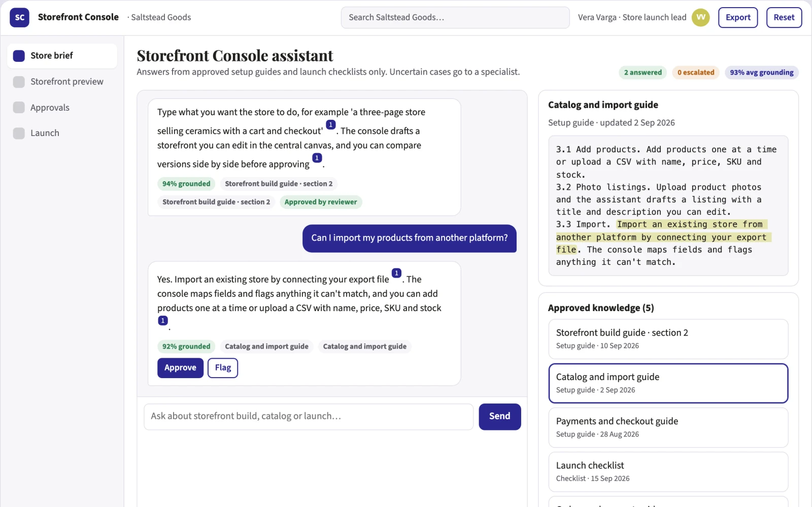The image size is (812, 507).
Task: Switch to Approvals
Action: point(62,108)
